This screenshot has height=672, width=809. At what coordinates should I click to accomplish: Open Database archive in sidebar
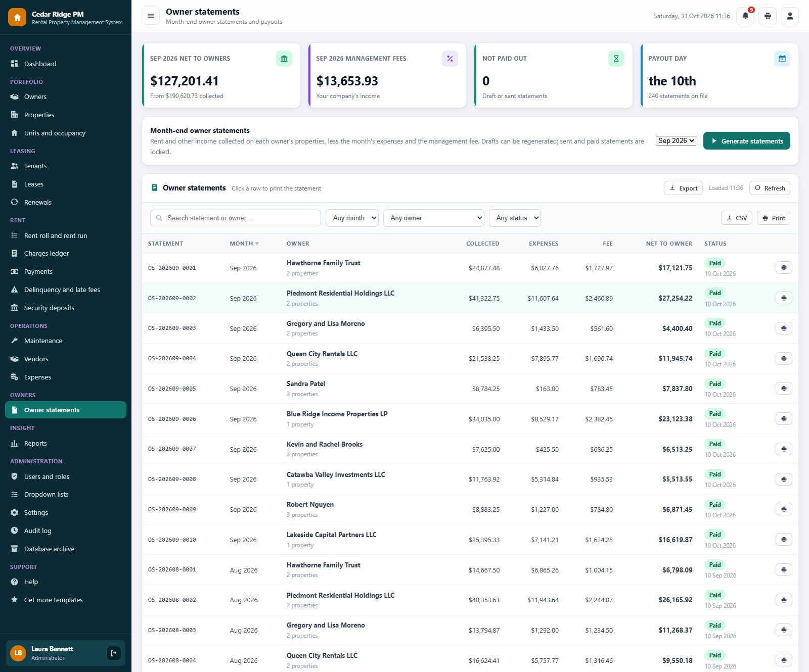(66, 549)
